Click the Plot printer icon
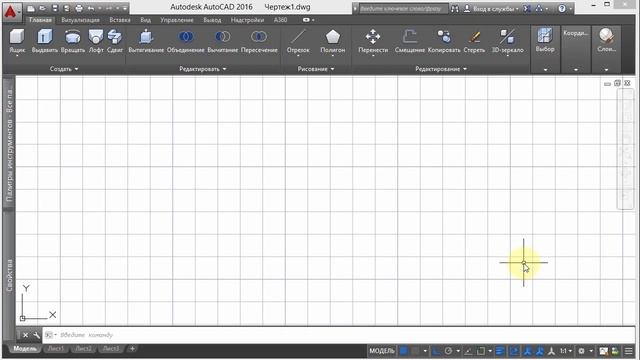 coord(79,8)
